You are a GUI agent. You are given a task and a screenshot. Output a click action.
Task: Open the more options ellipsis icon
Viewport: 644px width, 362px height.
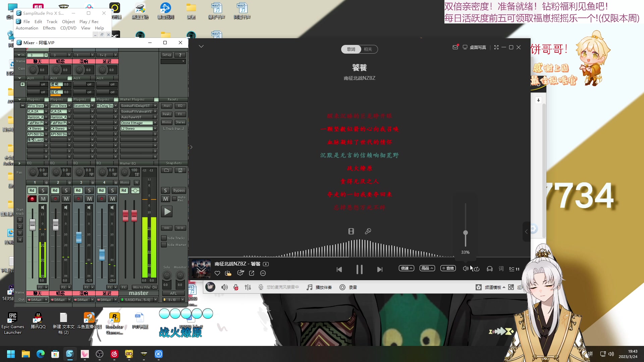point(263,273)
